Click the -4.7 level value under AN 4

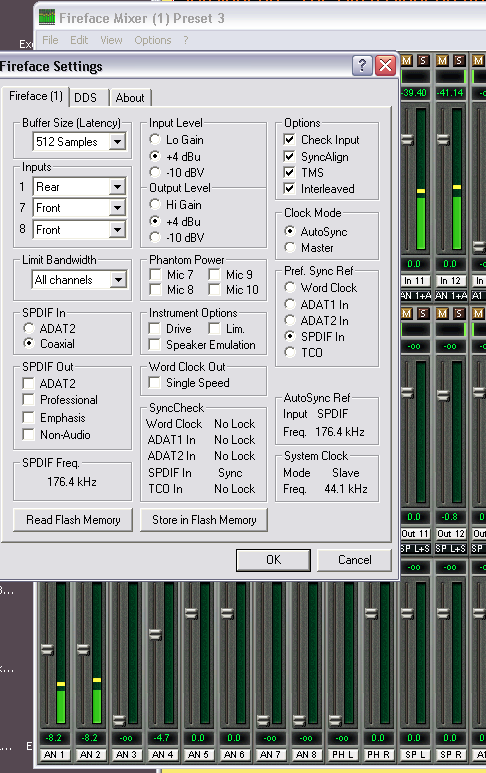pos(162,738)
